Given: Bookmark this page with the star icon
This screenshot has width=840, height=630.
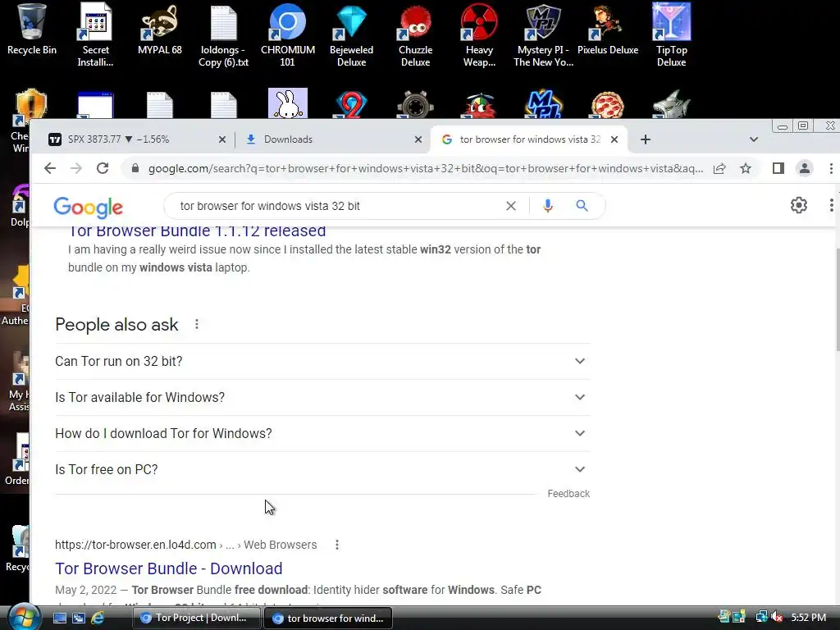Looking at the screenshot, I should click(x=745, y=169).
